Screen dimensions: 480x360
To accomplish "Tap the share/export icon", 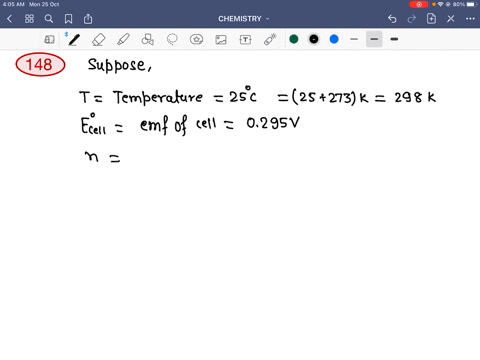I will point(88,19).
